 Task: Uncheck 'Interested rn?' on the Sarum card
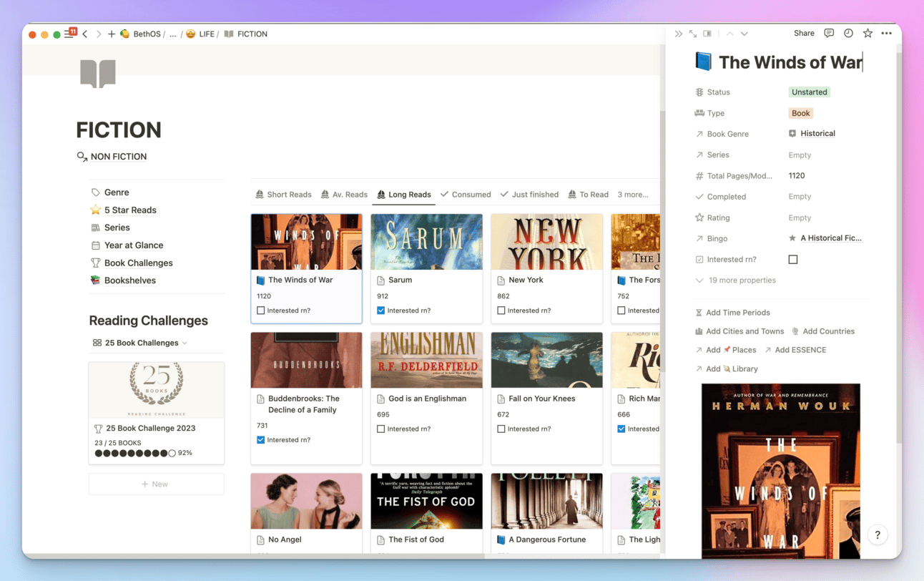[381, 311]
